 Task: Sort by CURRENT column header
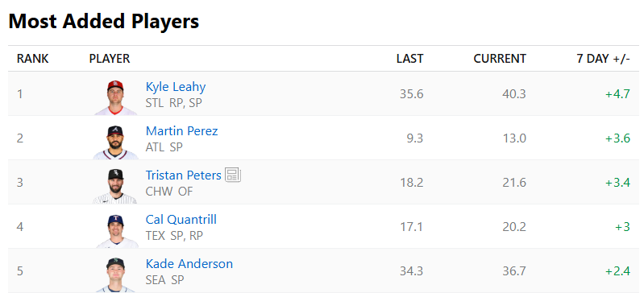click(500, 59)
